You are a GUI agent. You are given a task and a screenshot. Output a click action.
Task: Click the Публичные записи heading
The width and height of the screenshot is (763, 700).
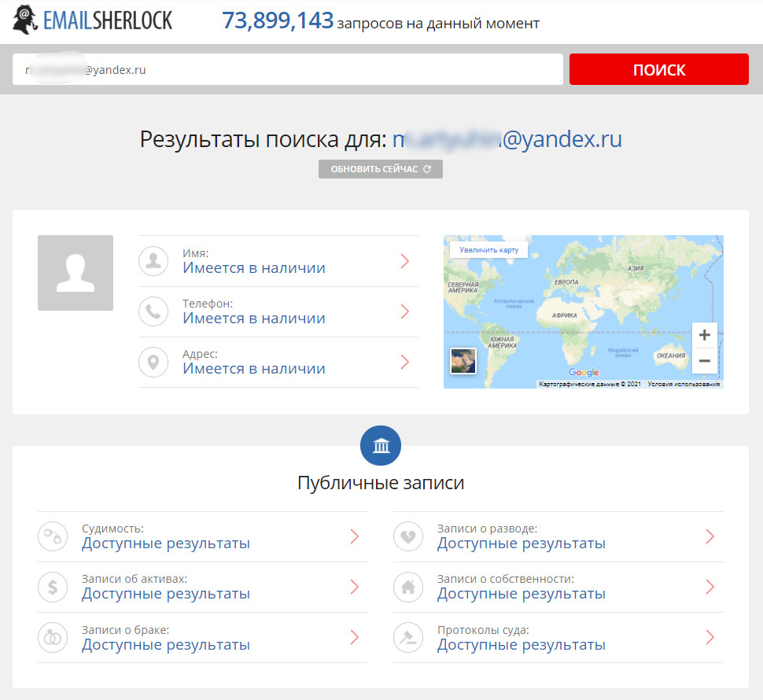pos(381,483)
